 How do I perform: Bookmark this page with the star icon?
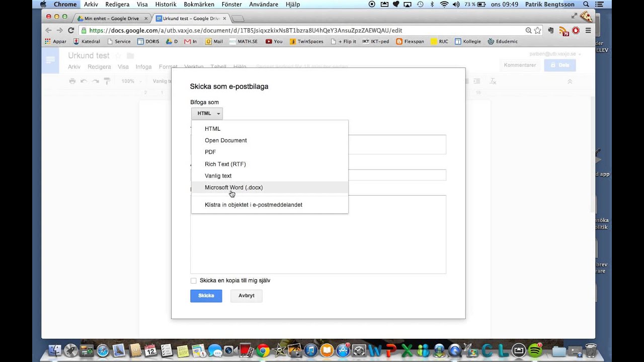tap(537, 30)
